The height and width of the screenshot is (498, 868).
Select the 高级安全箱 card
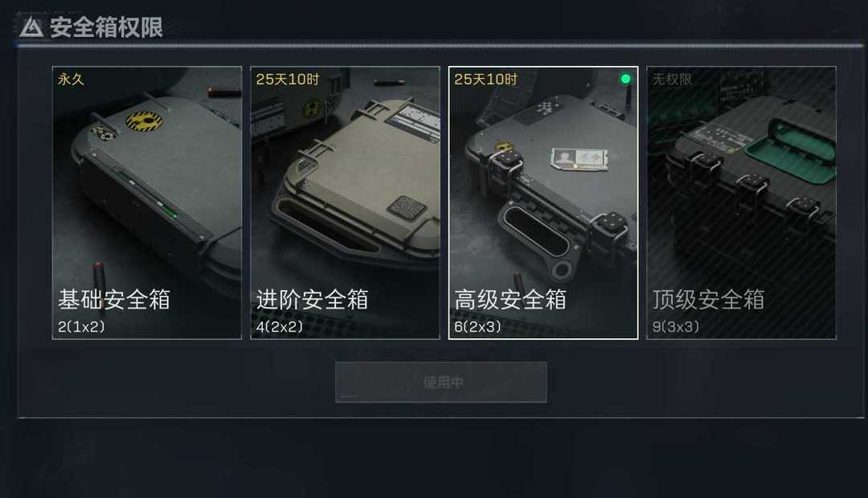point(543,202)
